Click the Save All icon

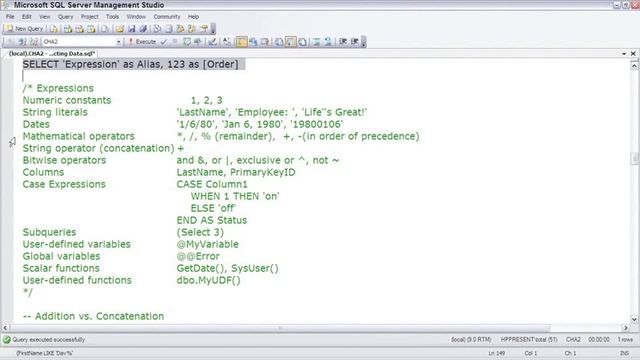(x=143, y=29)
